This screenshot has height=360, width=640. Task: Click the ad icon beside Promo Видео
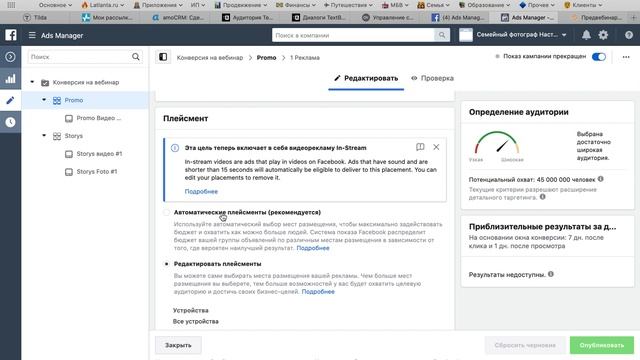(x=69, y=118)
